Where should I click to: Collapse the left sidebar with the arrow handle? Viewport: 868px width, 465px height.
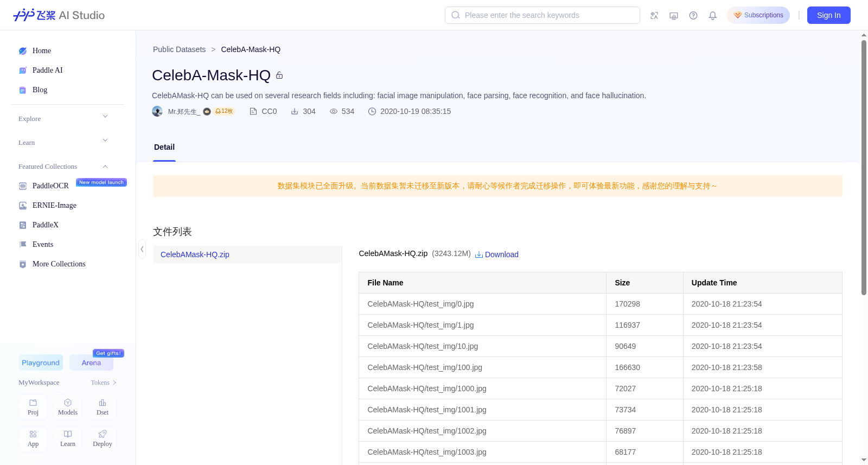coord(142,249)
